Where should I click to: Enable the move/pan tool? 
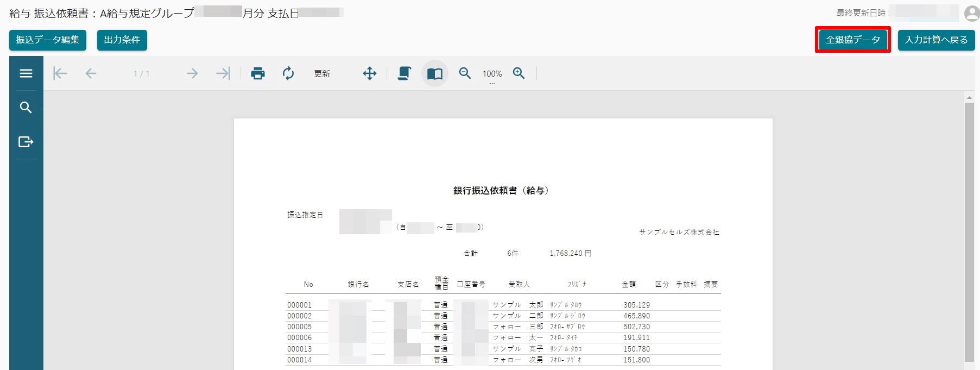pyautogui.click(x=370, y=73)
